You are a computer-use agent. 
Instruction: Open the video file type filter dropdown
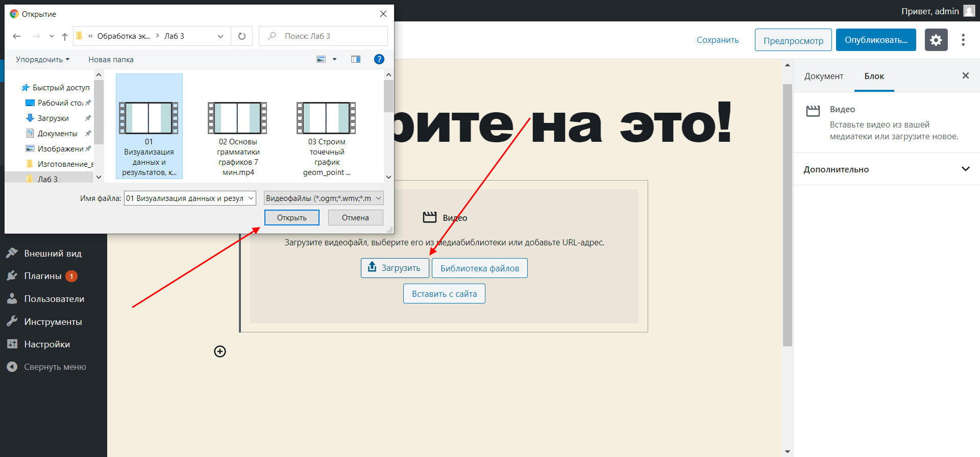324,198
